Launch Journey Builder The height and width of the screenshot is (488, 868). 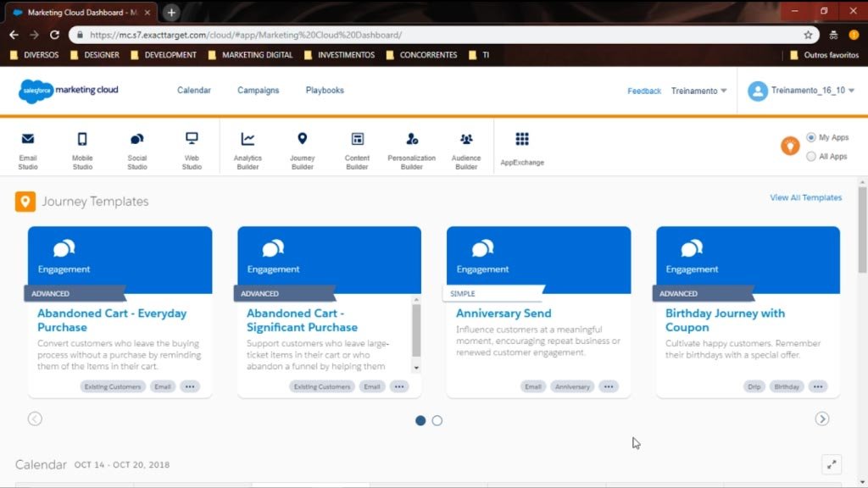point(303,150)
